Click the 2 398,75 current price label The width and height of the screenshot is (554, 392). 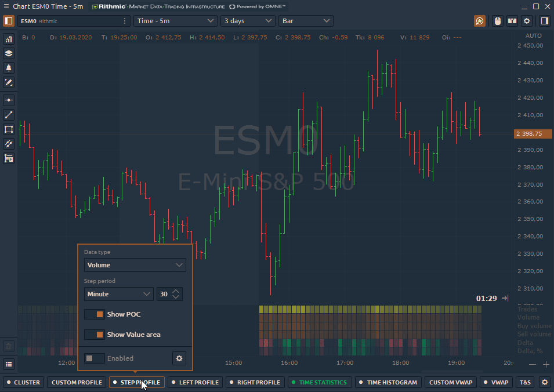pyautogui.click(x=533, y=133)
